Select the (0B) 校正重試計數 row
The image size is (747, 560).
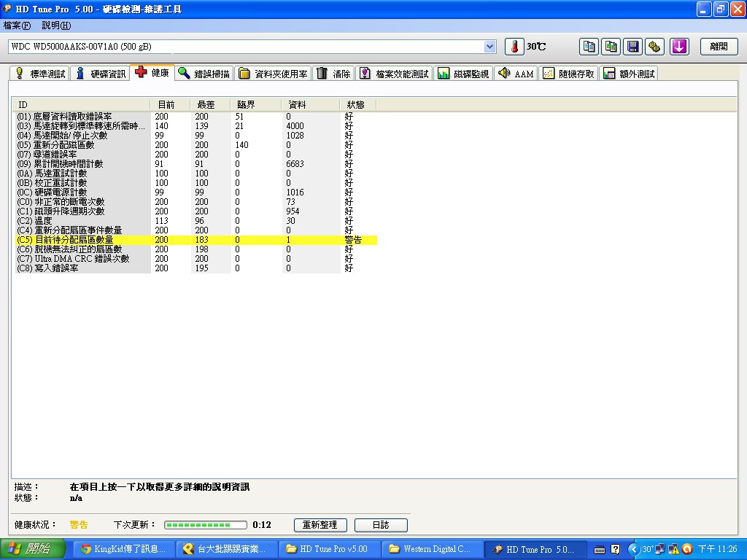[196, 183]
